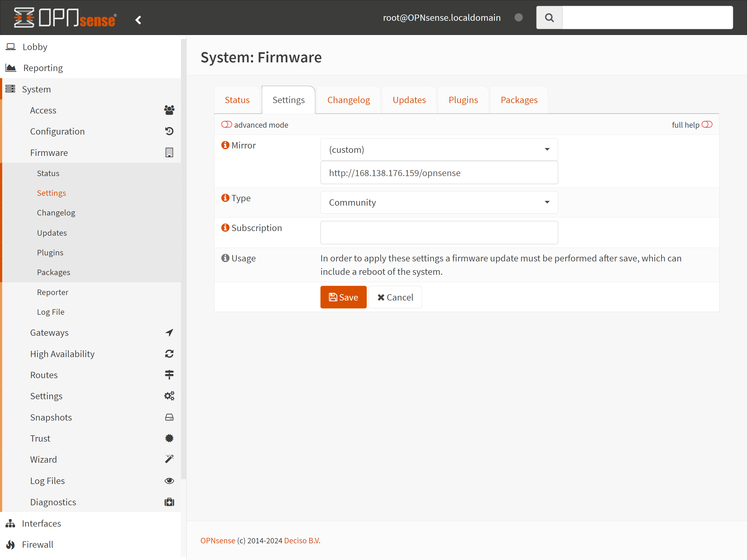
Task: Click the Wizard magic wand icon
Action: pos(169,459)
